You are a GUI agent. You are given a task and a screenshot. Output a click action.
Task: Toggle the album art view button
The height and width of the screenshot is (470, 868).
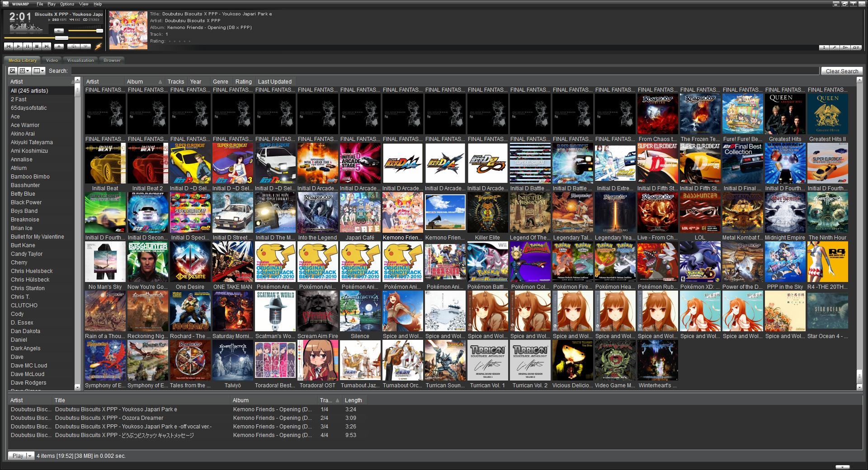coord(12,70)
